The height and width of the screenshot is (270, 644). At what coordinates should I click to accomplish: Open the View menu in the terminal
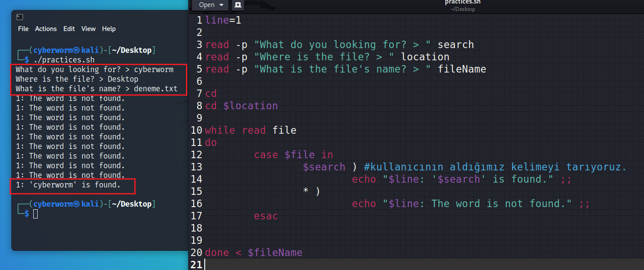pyautogui.click(x=88, y=29)
